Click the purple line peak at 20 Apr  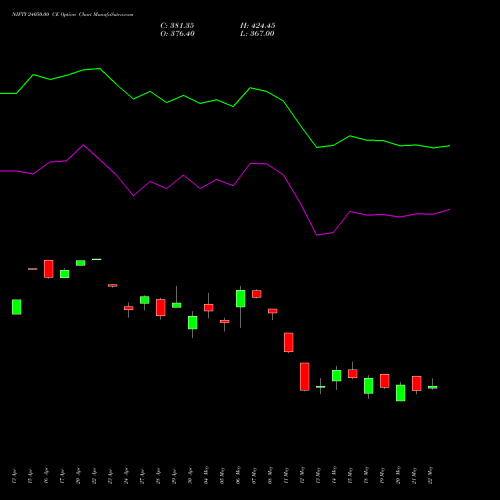pos(83,145)
